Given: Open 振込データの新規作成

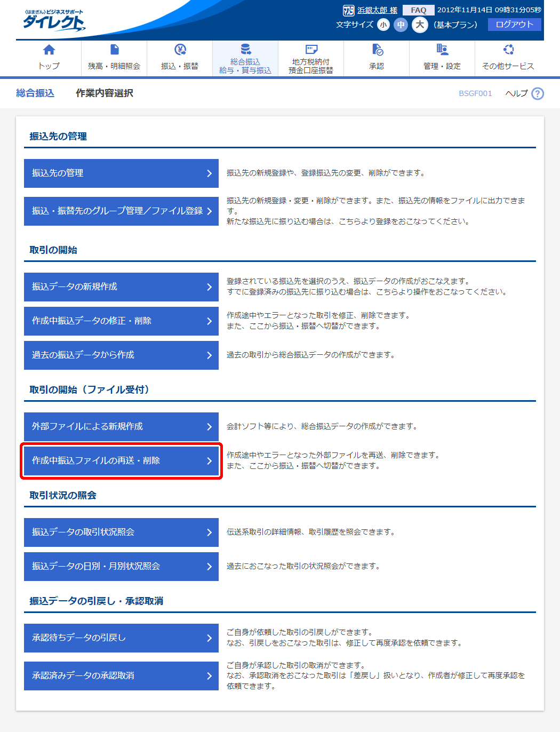Looking at the screenshot, I should [121, 287].
